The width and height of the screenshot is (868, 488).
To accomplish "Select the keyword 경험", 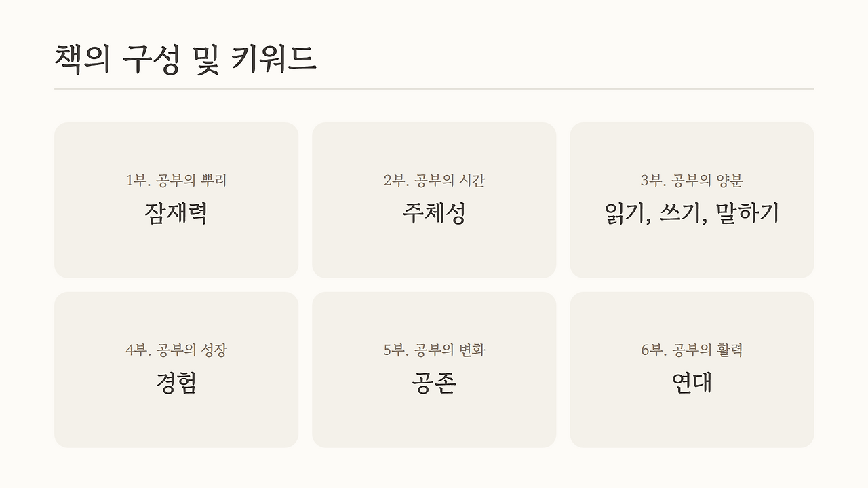I will click(176, 383).
